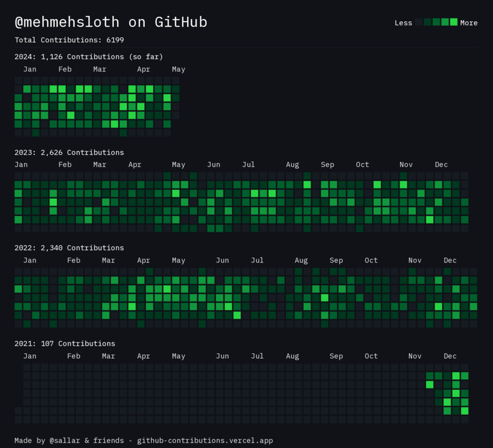This screenshot has width=493, height=448.
Task: Click the Jan label in the 2022 graph
Action: [30, 260]
